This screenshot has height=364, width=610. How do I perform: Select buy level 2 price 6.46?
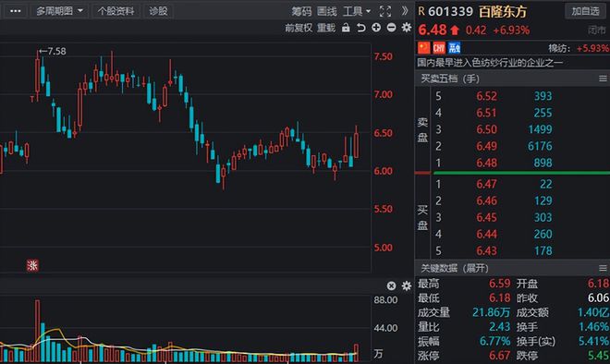pos(486,200)
